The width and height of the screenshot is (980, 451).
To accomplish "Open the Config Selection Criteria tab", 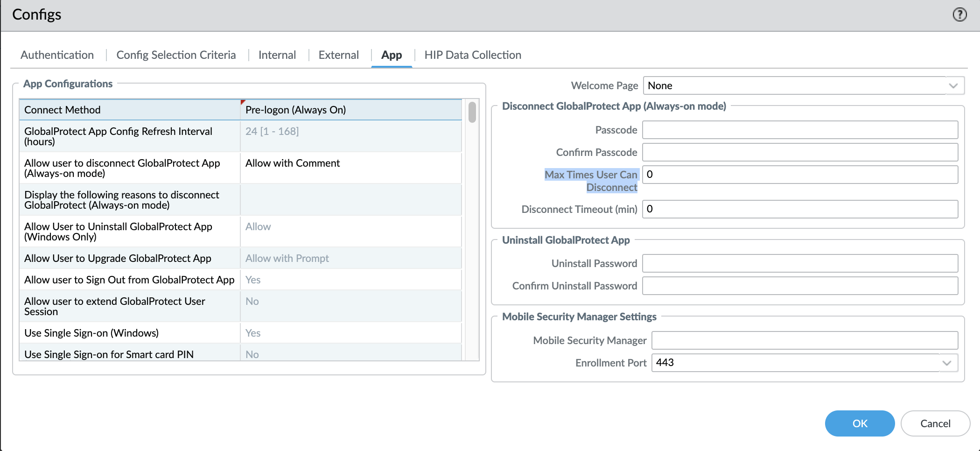I will click(x=176, y=55).
